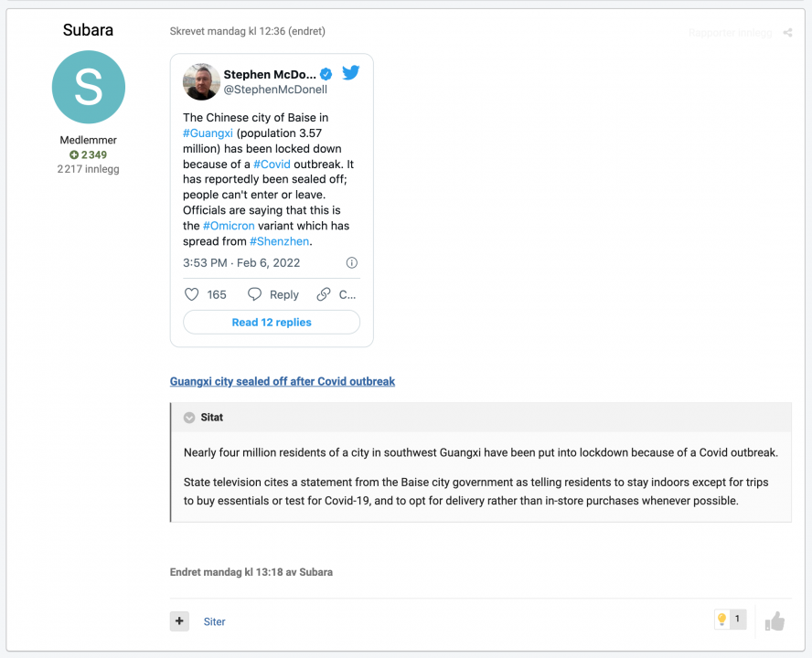The image size is (812, 658).
Task: Click the #Shenzhen hashtag
Action: 280,241
